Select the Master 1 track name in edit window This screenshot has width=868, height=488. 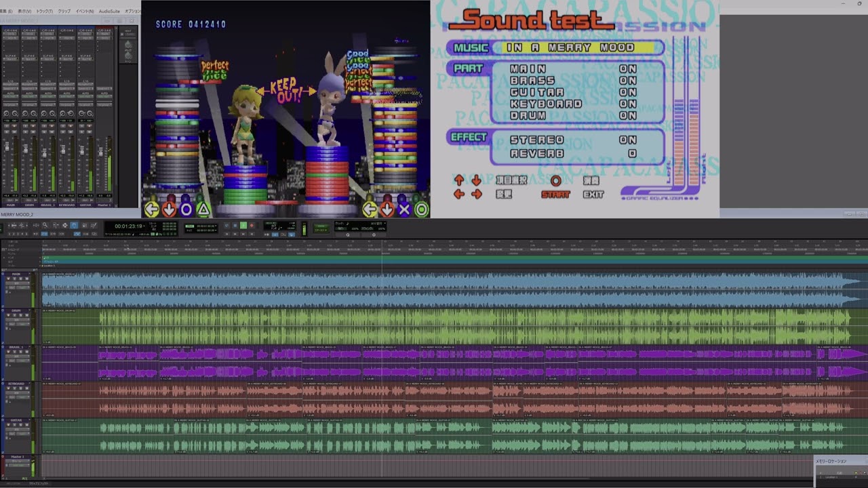coord(18,457)
